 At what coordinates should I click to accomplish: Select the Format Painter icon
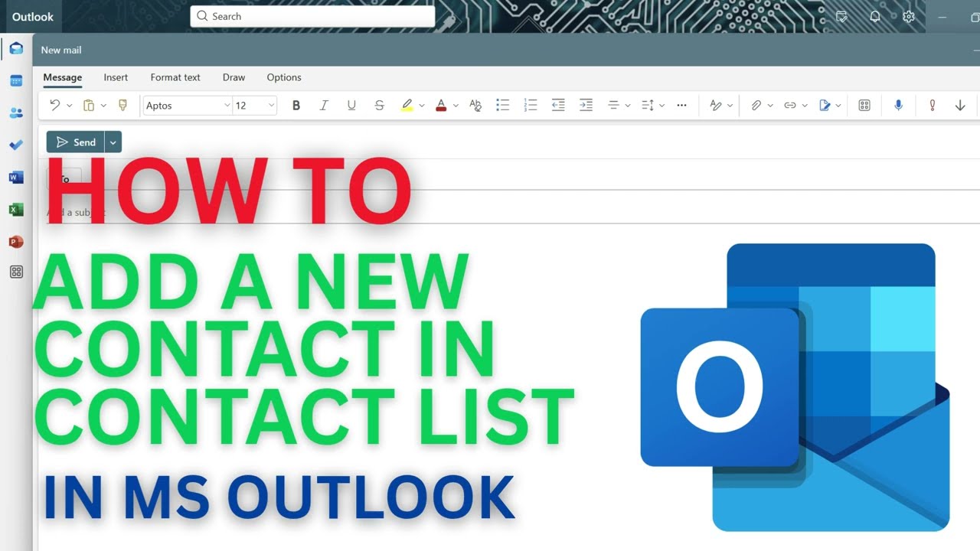pos(122,106)
